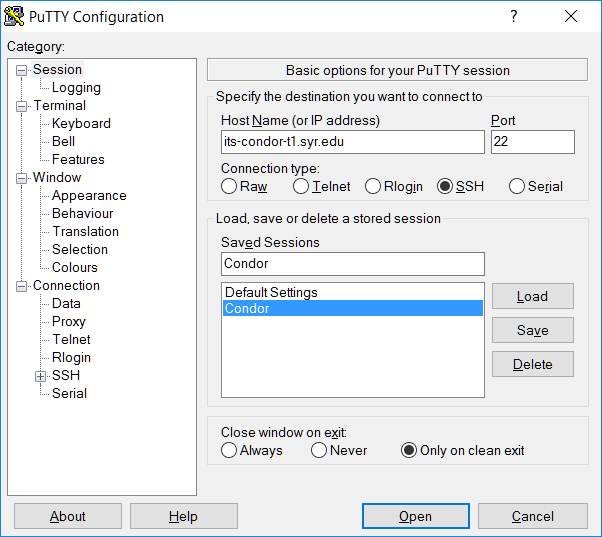
Task: Open the Telnet category in tree
Action: [x=71, y=339]
